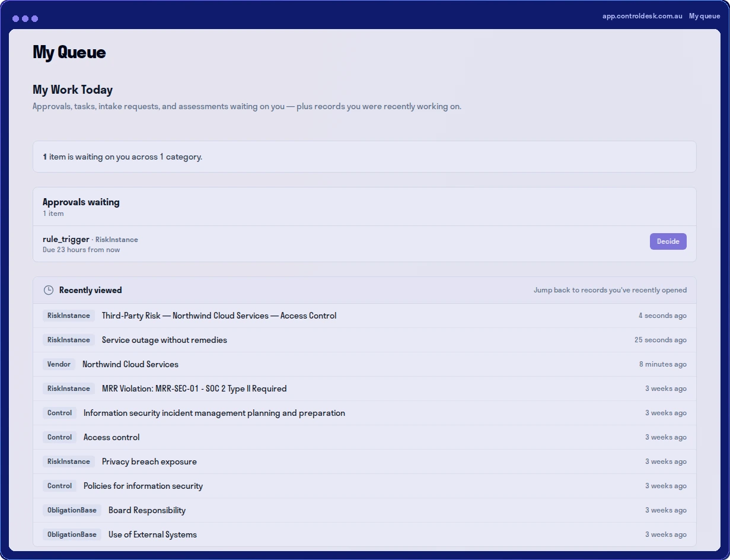Click '3 weeks ago' on Privacy breach exposure row
The width and height of the screenshot is (730, 560).
666,462
